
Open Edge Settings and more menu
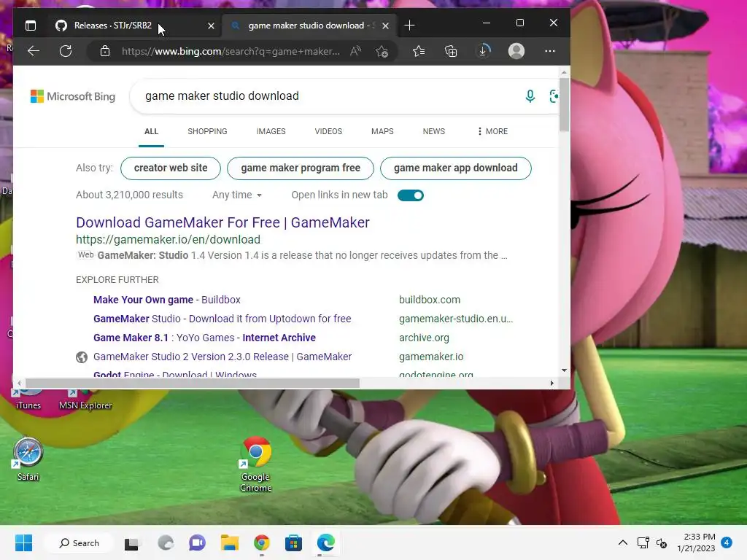point(550,51)
